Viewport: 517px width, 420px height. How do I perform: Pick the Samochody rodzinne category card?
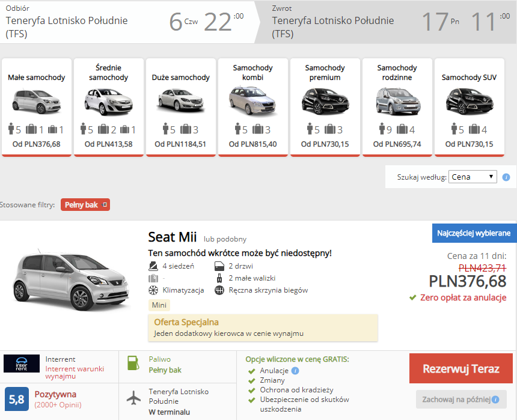click(397, 107)
